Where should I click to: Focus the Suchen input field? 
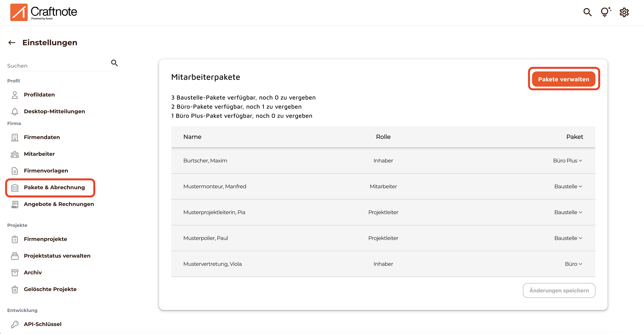pos(57,66)
